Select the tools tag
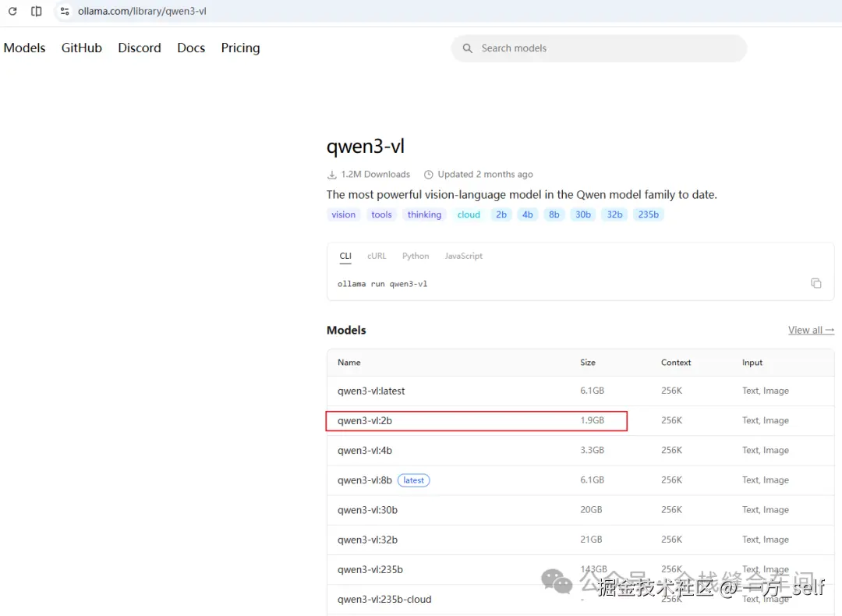The width and height of the screenshot is (842, 616). click(382, 214)
